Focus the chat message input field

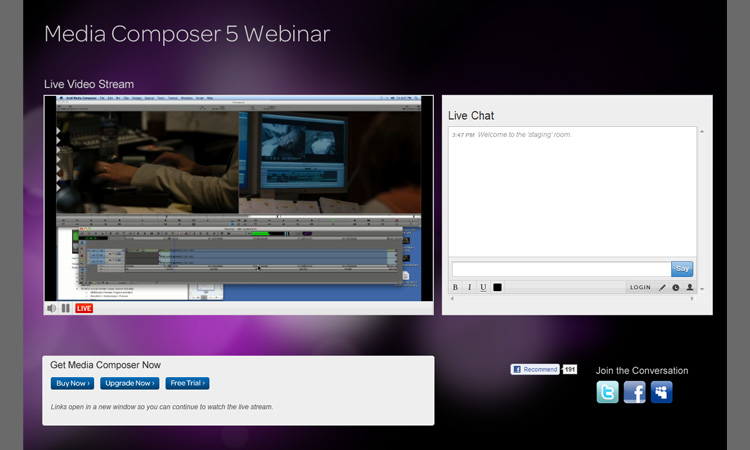coord(562,269)
